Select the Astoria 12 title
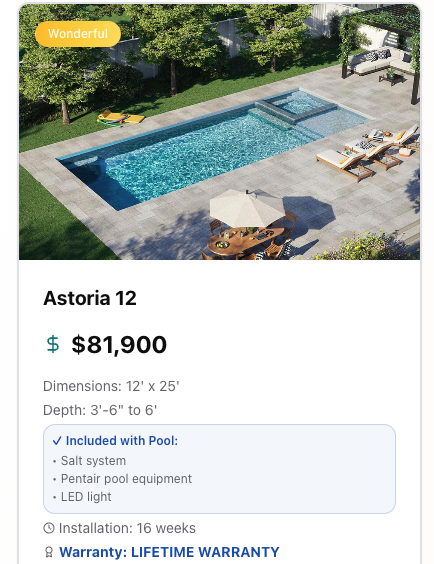 (x=90, y=298)
